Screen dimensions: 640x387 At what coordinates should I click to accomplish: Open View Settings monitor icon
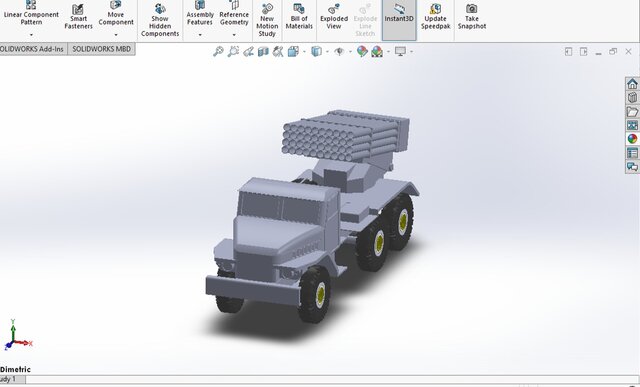tap(400, 51)
